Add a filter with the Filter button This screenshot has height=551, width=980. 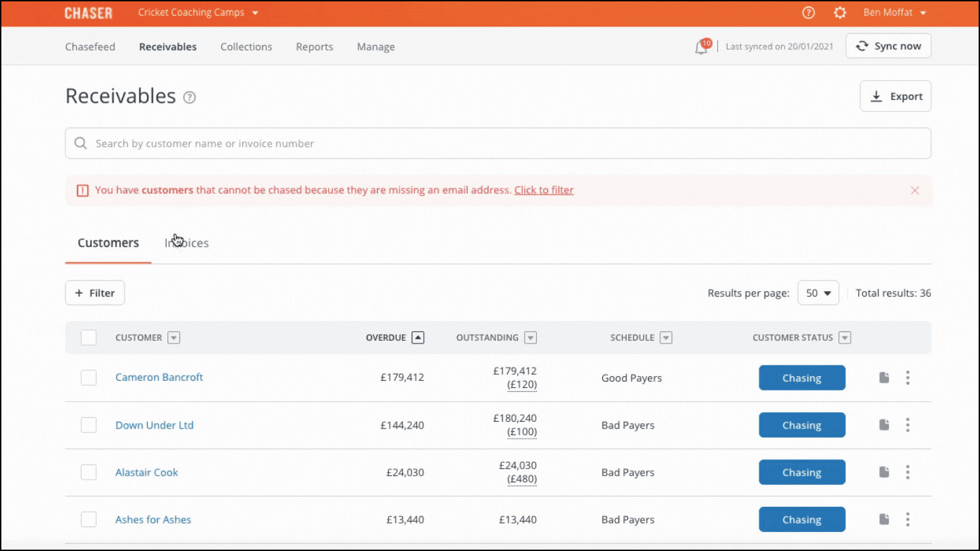tap(95, 293)
